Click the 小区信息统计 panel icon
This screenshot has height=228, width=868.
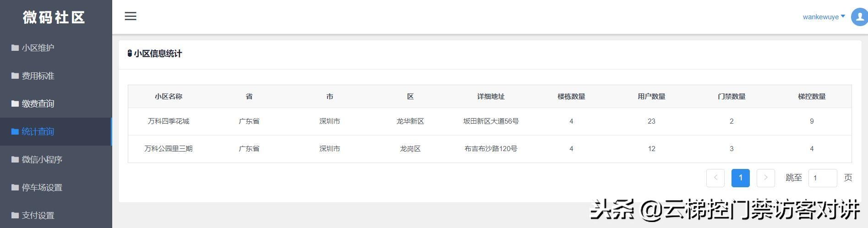click(x=130, y=54)
